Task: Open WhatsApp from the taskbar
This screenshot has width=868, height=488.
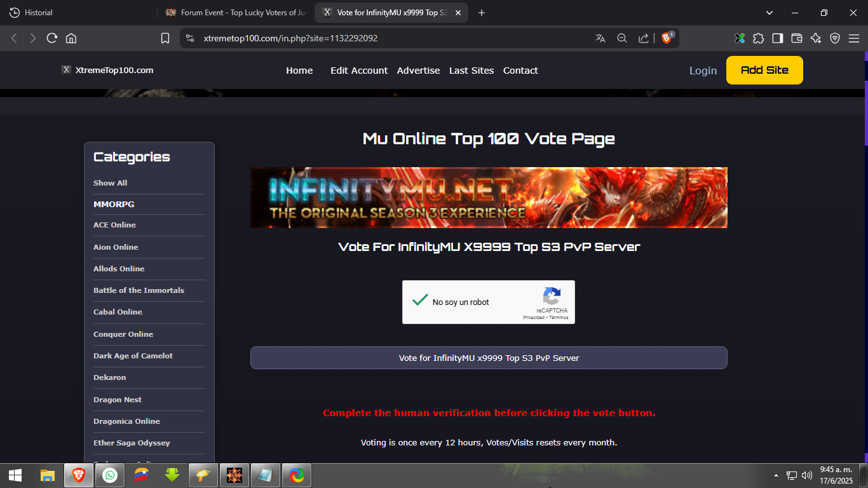Action: coord(110,475)
